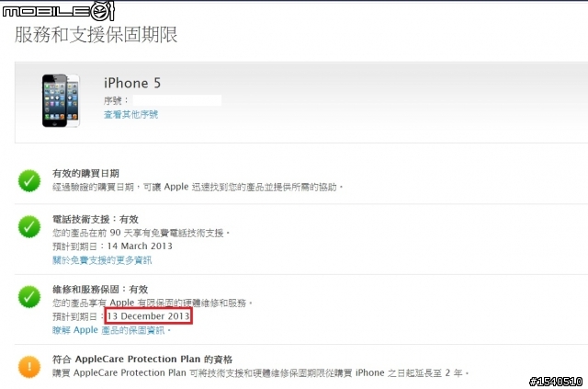Select the 維修和服務保固：有效 heading
The image size is (588, 389).
coord(100,290)
